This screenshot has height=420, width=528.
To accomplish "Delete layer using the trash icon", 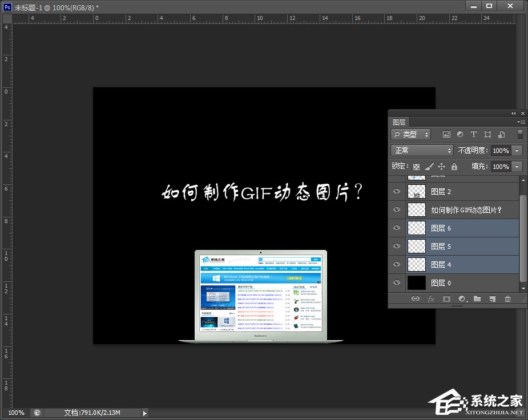I will 507,299.
